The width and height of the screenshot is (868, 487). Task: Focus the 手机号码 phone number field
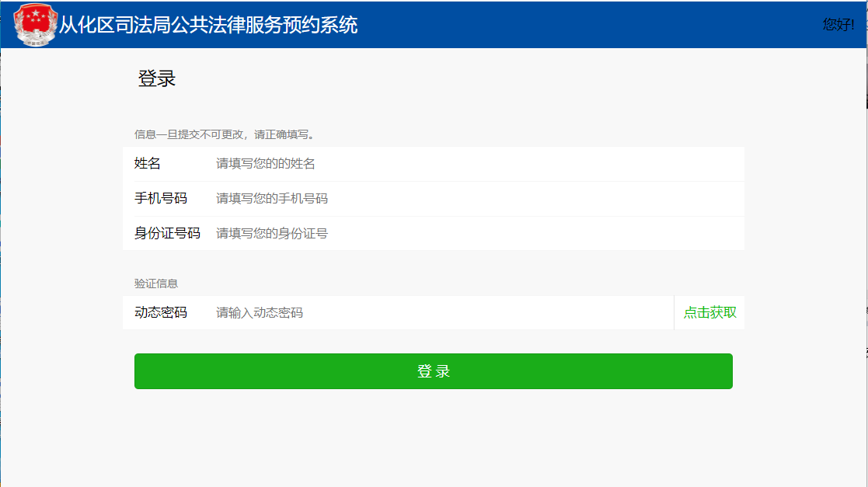[479, 199]
